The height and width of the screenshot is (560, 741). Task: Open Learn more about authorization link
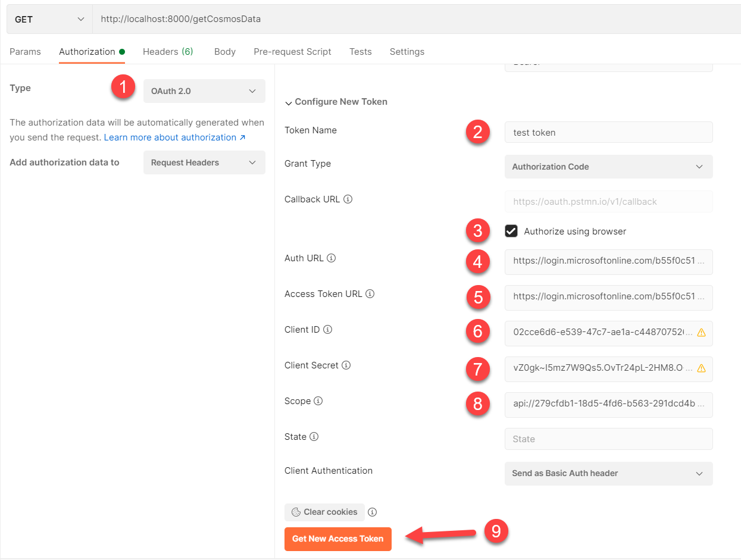tap(175, 137)
